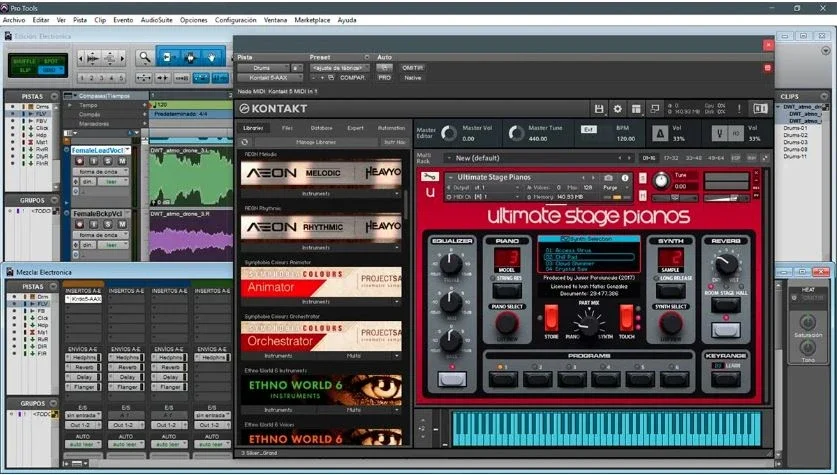
Task: Select the Drums-01 clip in CLIPS list
Action: [795, 128]
